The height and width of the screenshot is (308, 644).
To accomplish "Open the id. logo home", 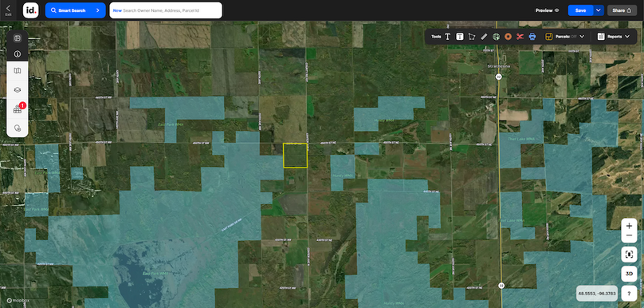I will pos(30,10).
